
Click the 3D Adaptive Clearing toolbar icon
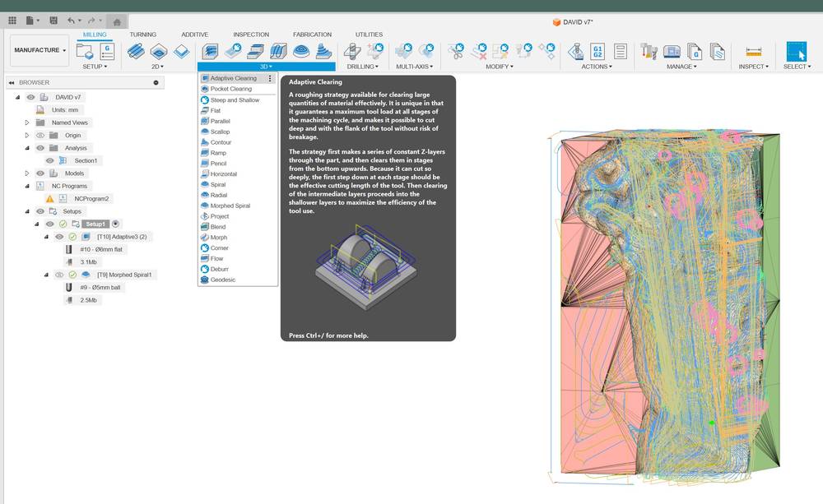pos(211,52)
